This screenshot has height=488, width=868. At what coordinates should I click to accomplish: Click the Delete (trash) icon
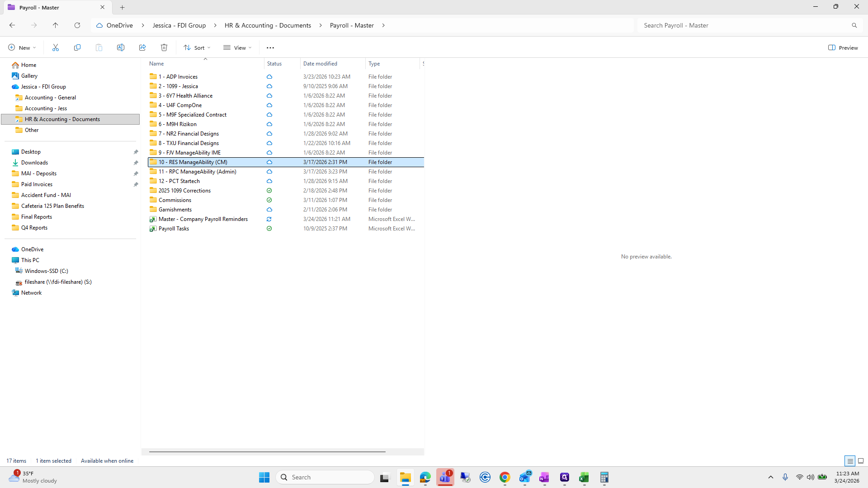click(x=164, y=47)
